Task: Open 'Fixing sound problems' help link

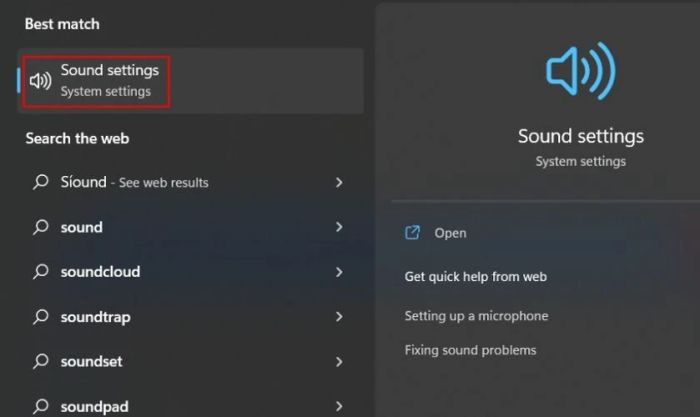Action: (x=470, y=350)
